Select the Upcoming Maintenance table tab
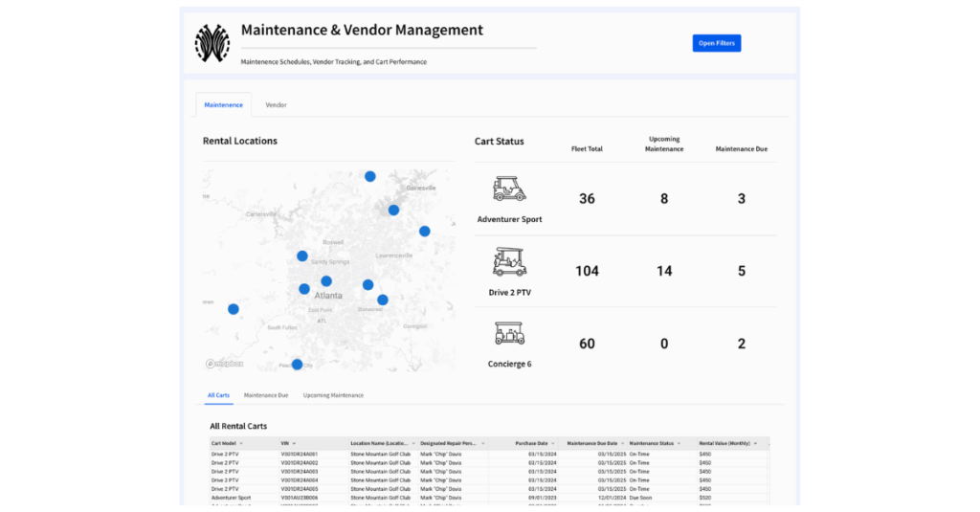Viewport: 980px width, 512px height. [333, 395]
